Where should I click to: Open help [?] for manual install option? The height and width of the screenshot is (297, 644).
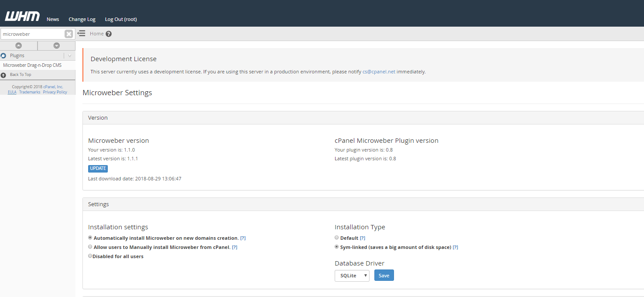click(x=234, y=247)
